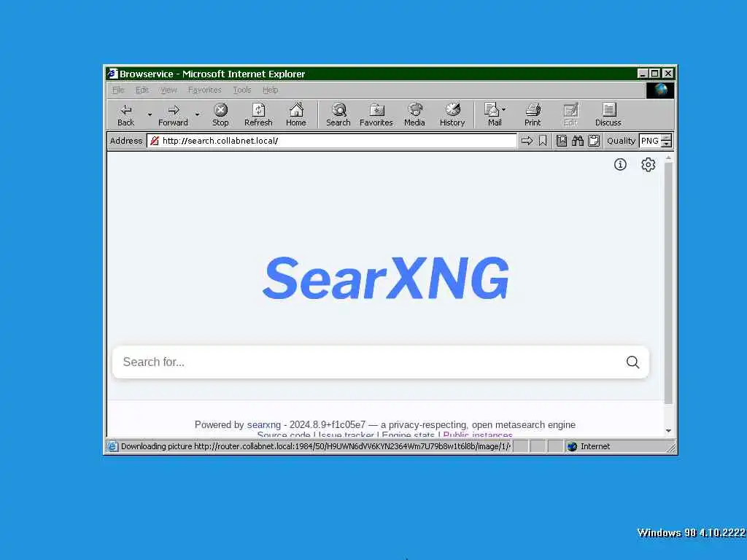
Task: Click the status bar page icon
Action: [x=112, y=446]
